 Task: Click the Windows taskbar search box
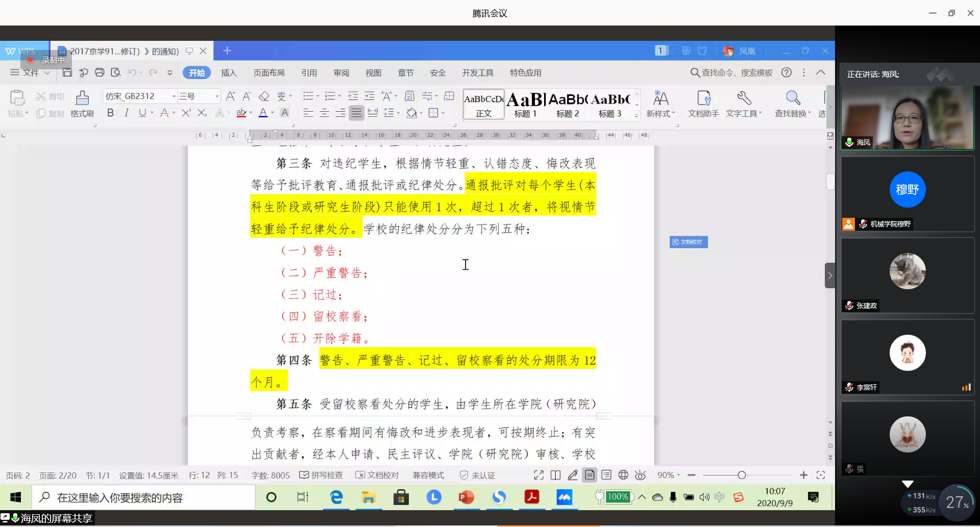[144, 497]
